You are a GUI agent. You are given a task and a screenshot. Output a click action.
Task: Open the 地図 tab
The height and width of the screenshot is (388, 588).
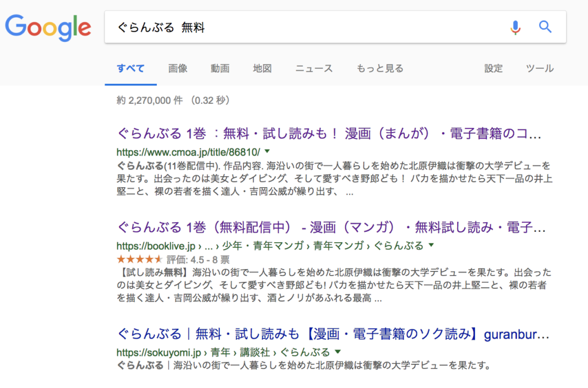click(262, 68)
